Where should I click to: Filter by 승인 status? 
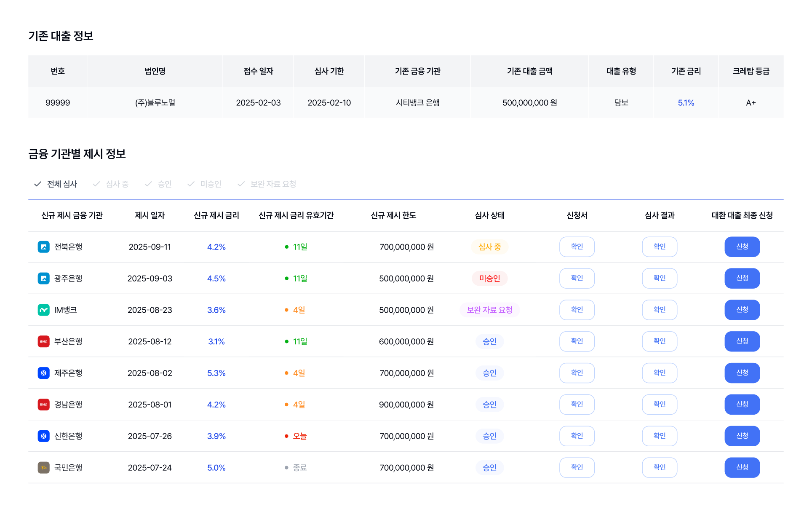(x=158, y=184)
